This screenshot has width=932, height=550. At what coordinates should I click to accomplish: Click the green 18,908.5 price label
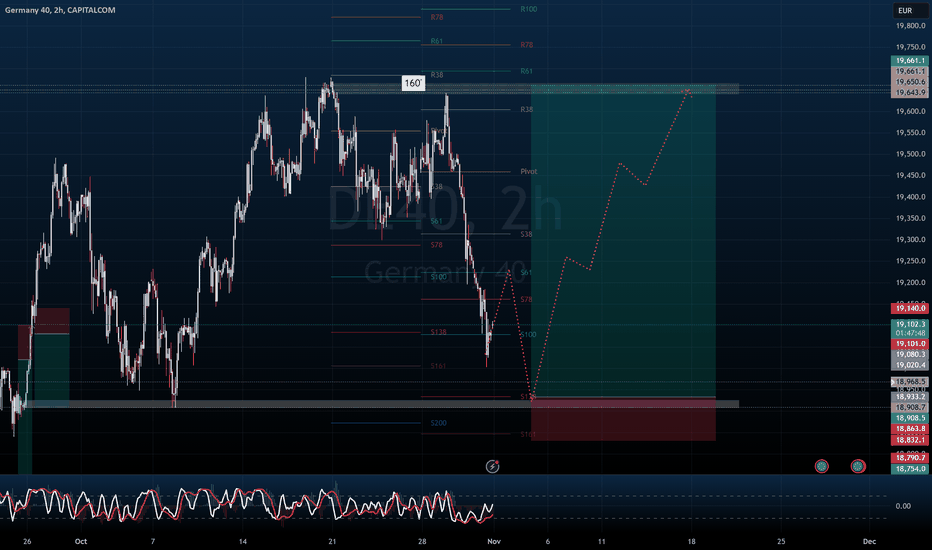[x=909, y=418]
